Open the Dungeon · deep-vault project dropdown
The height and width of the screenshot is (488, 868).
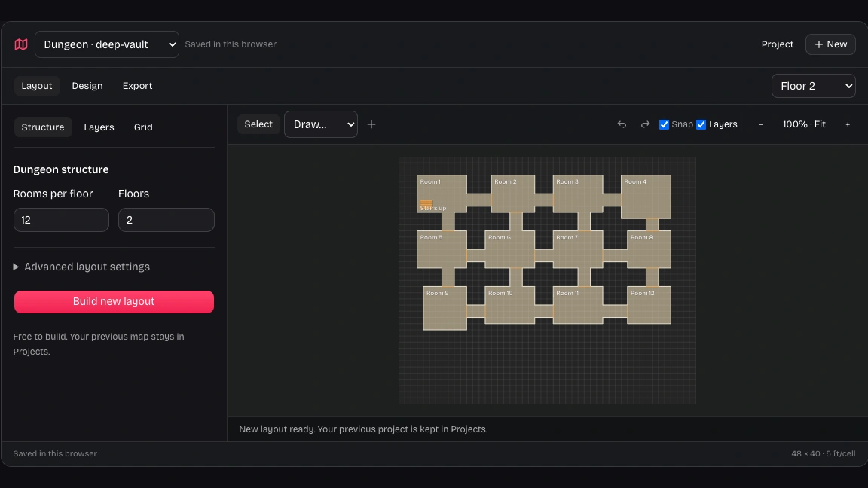pos(107,44)
